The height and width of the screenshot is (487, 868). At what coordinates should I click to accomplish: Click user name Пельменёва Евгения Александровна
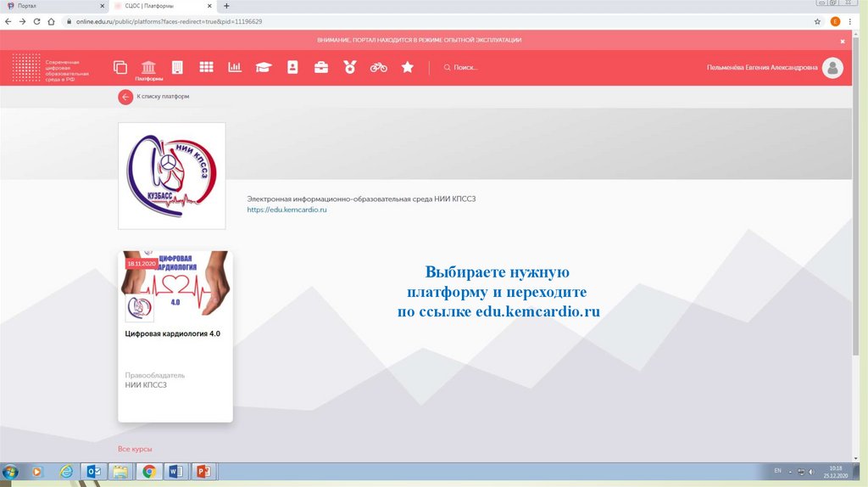pyautogui.click(x=762, y=68)
